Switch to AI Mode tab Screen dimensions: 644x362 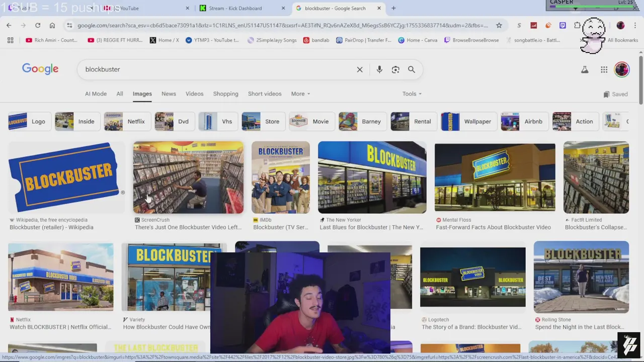[96, 94]
